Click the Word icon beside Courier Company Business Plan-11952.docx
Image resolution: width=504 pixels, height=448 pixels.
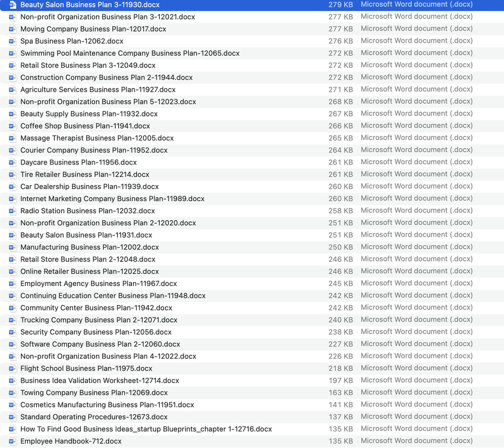pos(13,150)
